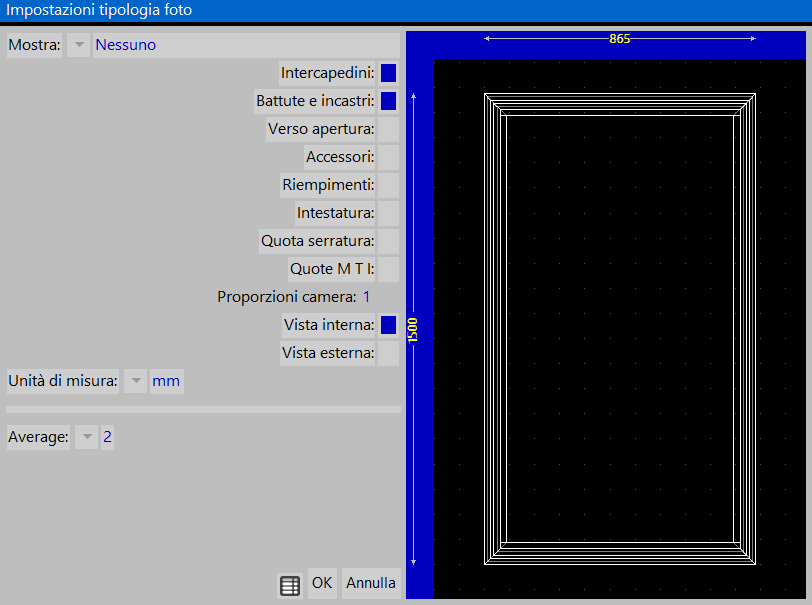Open the Mostra dropdown arrow
The width and height of the screenshot is (812, 605).
[x=79, y=45]
